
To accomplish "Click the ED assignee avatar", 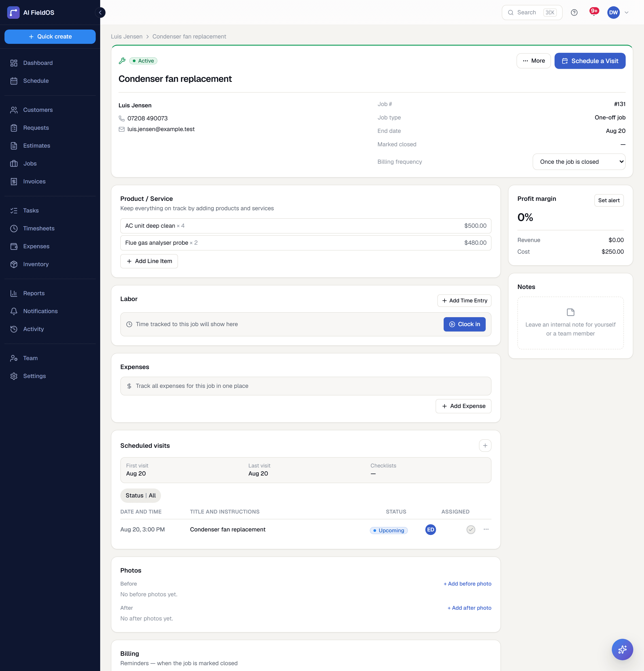I will [430, 529].
